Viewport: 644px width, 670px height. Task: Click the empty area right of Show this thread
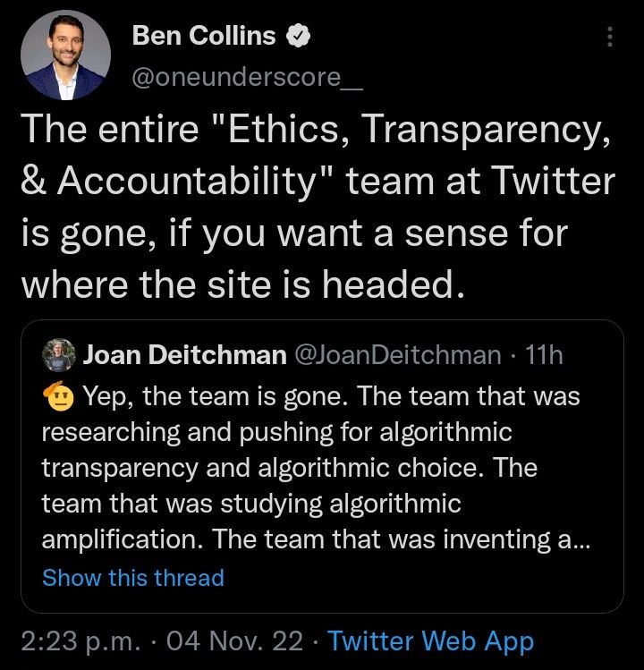(420, 578)
